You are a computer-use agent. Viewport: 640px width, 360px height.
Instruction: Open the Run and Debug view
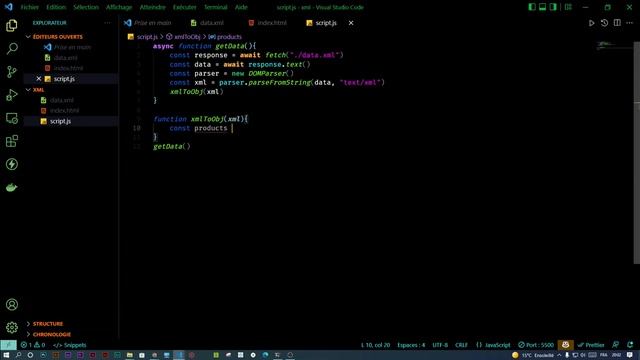tap(12, 95)
